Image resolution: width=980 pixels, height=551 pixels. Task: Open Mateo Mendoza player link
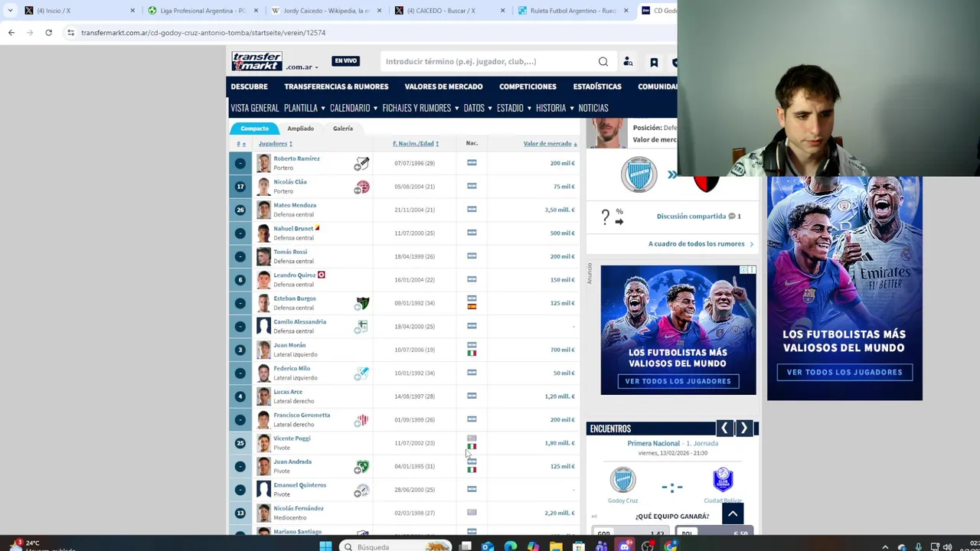pos(295,205)
